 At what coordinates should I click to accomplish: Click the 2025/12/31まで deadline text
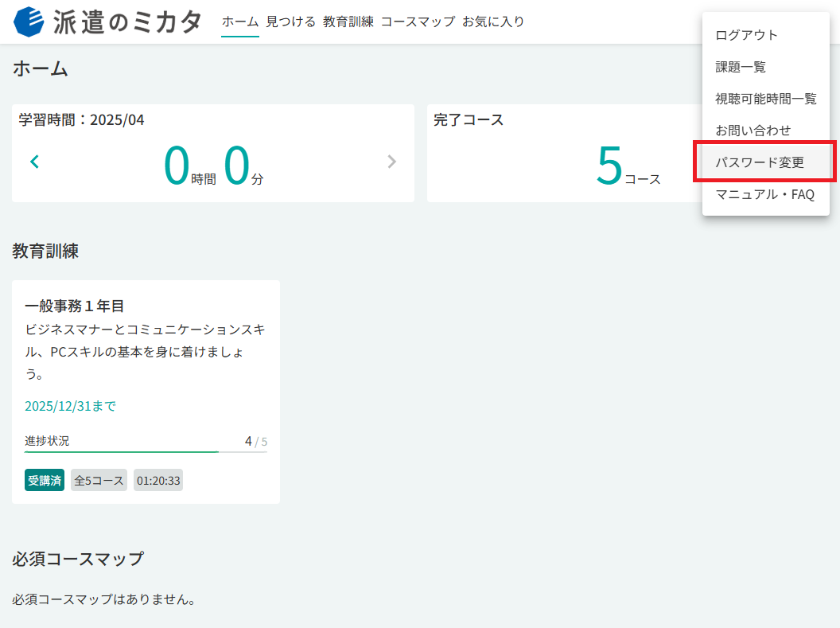coord(70,406)
